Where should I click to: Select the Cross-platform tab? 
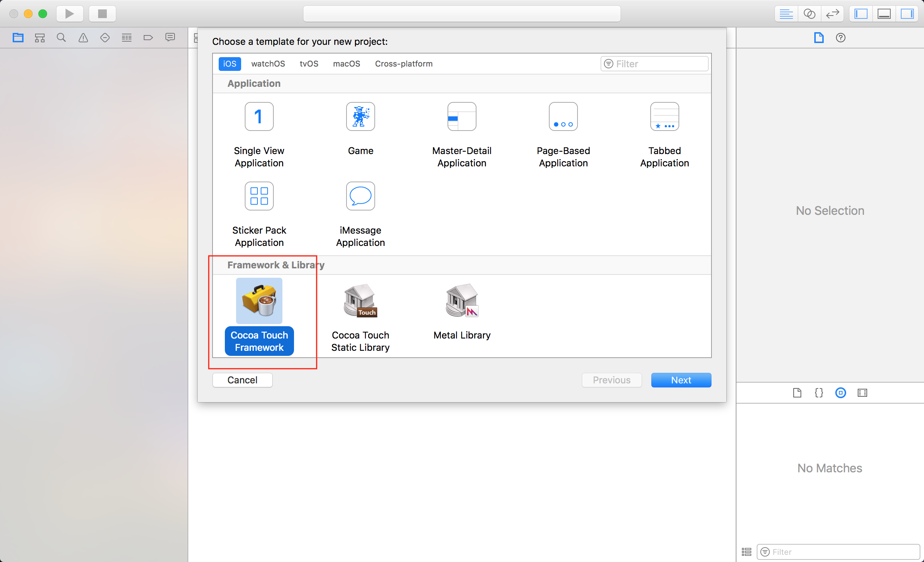pyautogui.click(x=403, y=64)
